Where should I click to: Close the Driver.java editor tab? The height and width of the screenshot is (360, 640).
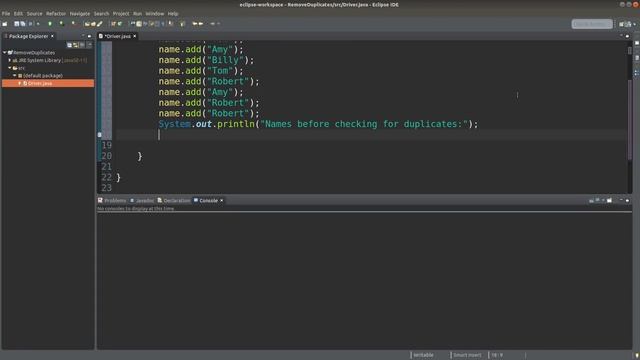pos(135,36)
